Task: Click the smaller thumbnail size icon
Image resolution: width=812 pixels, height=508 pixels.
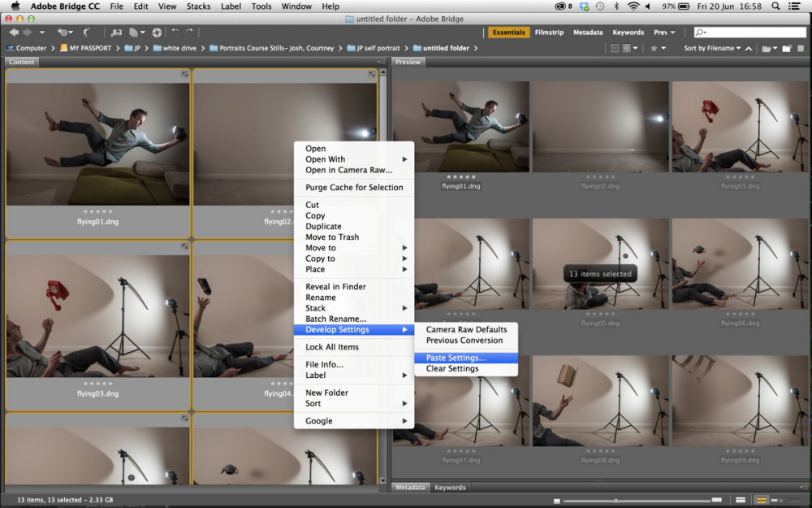Action: pyautogui.click(x=557, y=501)
